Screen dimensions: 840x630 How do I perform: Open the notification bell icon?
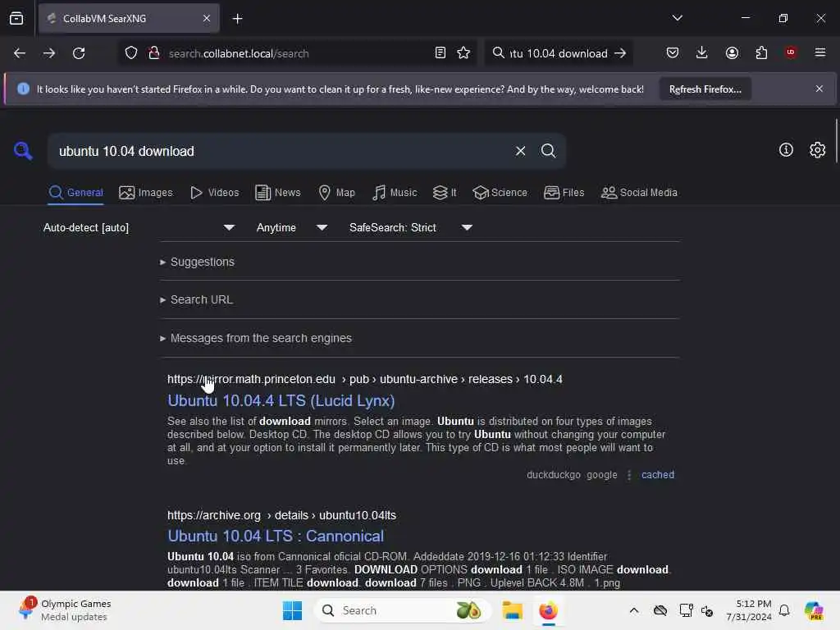tap(784, 610)
